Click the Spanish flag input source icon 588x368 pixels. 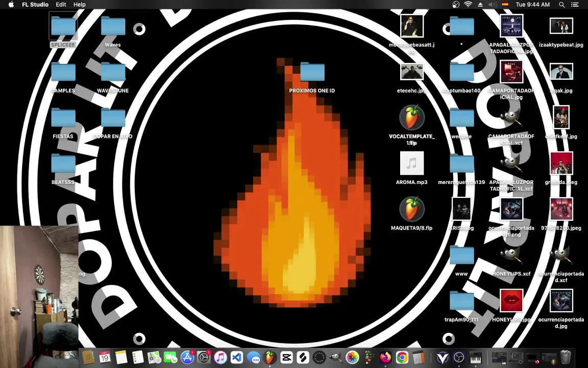tap(505, 5)
